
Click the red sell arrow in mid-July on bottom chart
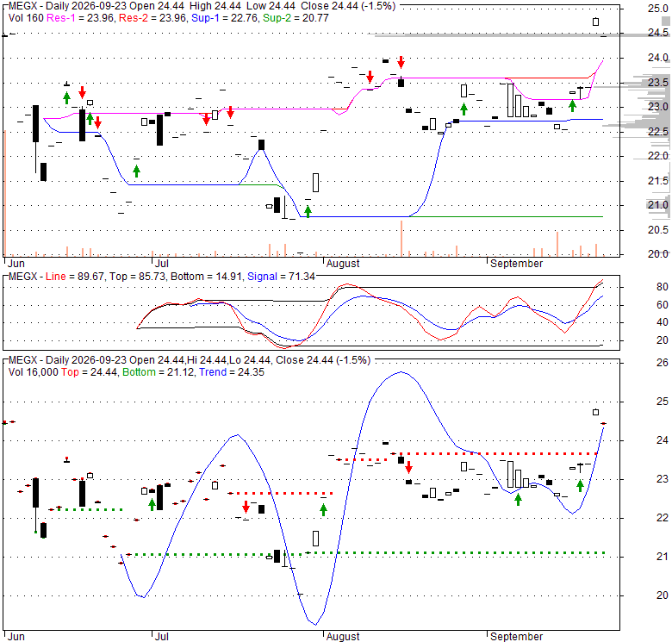246,507
